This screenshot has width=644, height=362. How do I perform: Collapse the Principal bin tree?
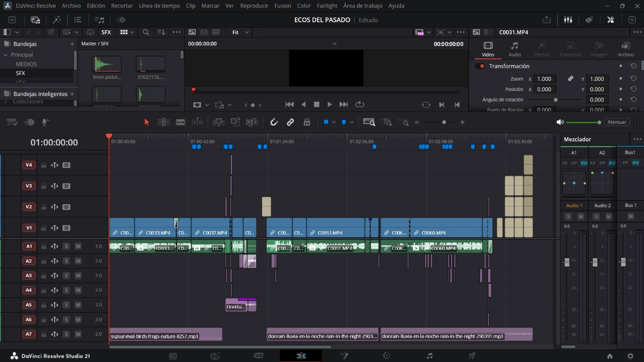6,55
